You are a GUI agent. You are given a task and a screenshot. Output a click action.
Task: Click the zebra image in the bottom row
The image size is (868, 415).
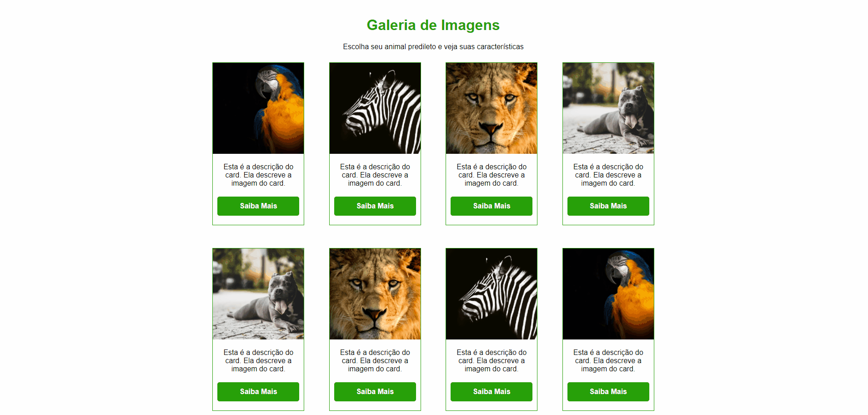click(492, 294)
